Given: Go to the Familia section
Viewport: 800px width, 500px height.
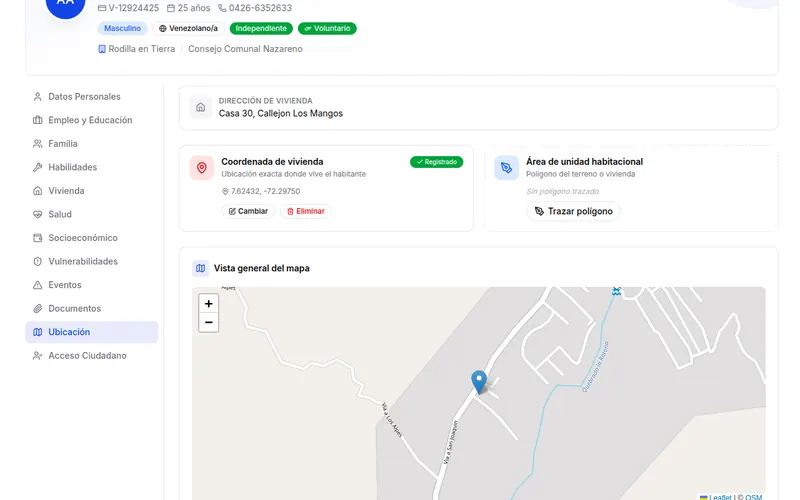Looking at the screenshot, I should pyautogui.click(x=92, y=143).
